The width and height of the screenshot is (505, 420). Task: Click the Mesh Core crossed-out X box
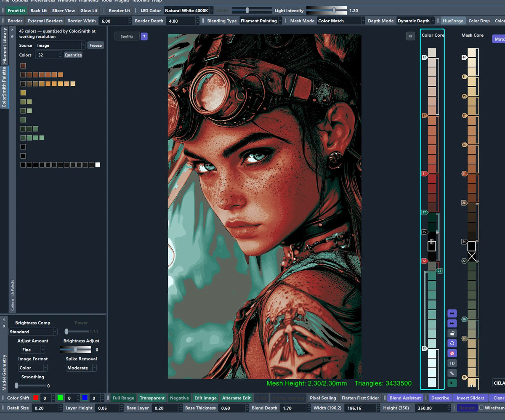472,256
